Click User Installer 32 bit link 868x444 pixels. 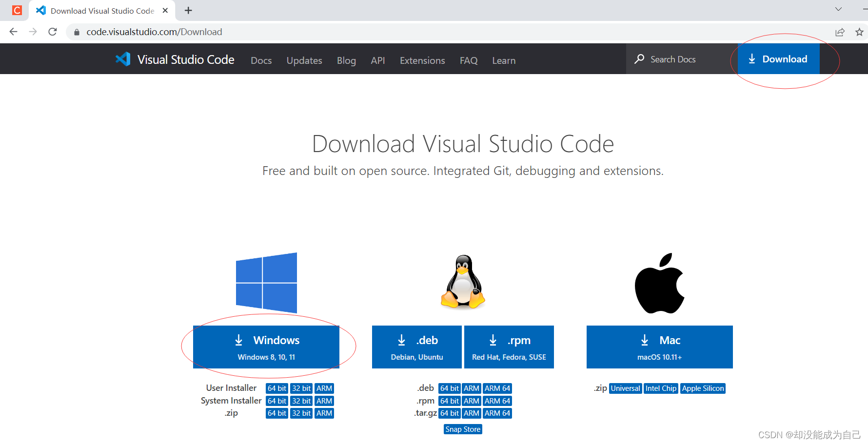point(301,388)
